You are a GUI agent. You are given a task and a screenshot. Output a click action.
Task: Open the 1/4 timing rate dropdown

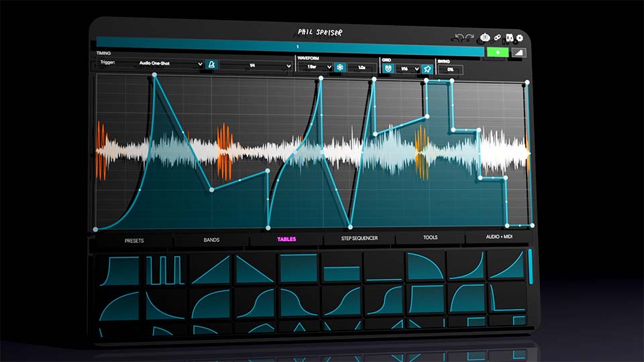point(255,66)
